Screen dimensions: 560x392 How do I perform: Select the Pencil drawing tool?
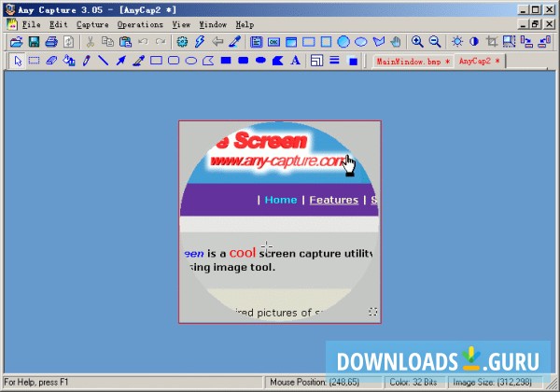86,61
